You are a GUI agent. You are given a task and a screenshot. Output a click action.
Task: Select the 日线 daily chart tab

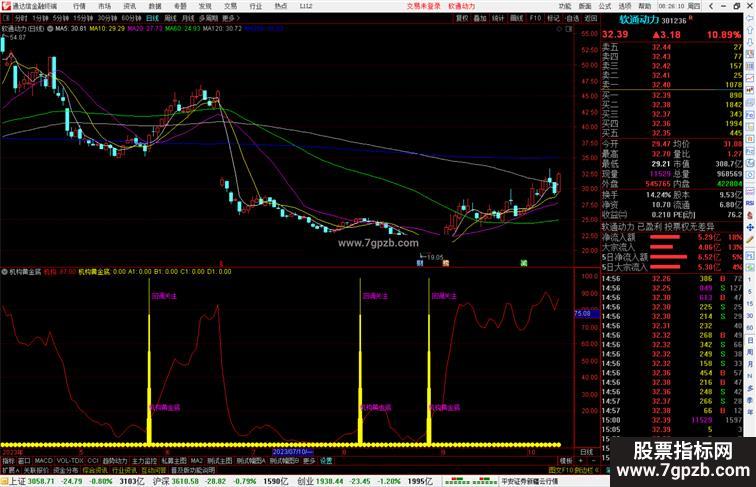pos(152,18)
